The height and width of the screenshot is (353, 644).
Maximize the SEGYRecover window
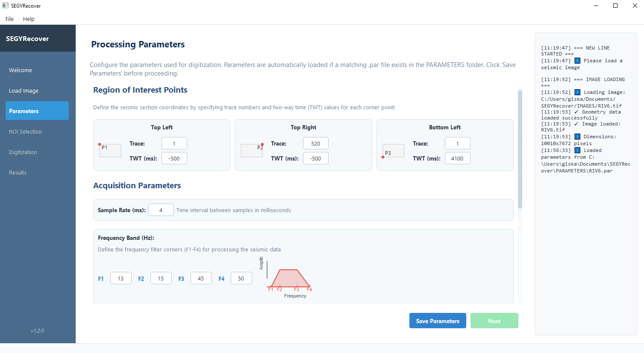coord(615,6)
